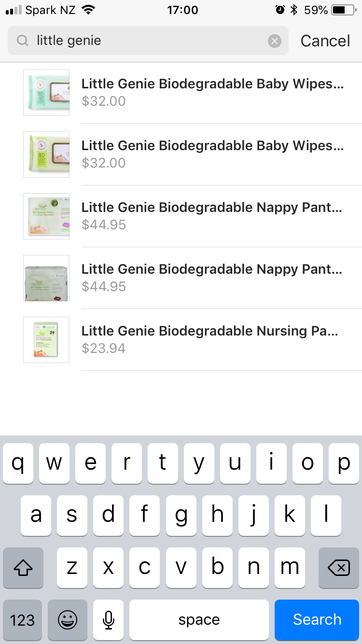Cancel the search

pyautogui.click(x=325, y=41)
